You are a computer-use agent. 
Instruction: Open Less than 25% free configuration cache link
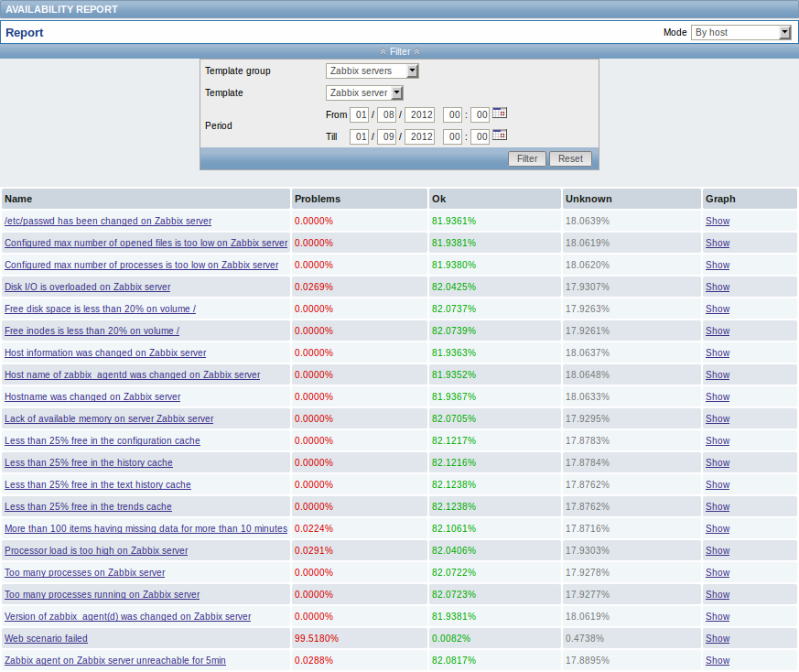click(103, 440)
